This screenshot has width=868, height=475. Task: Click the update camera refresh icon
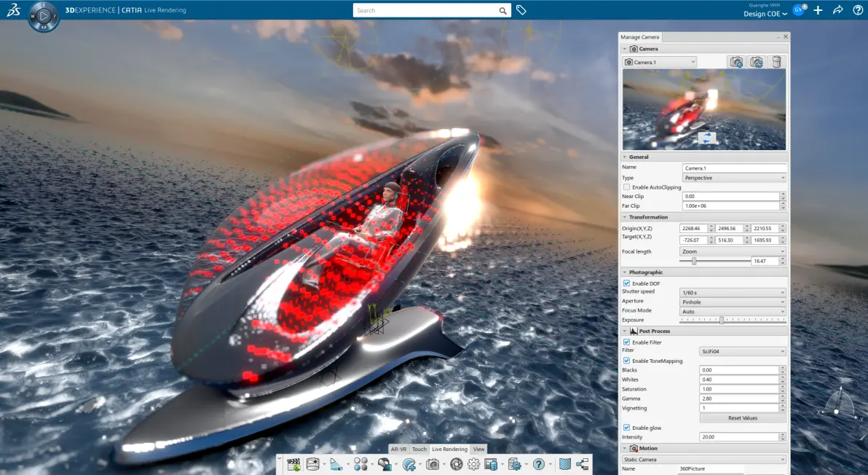point(756,62)
